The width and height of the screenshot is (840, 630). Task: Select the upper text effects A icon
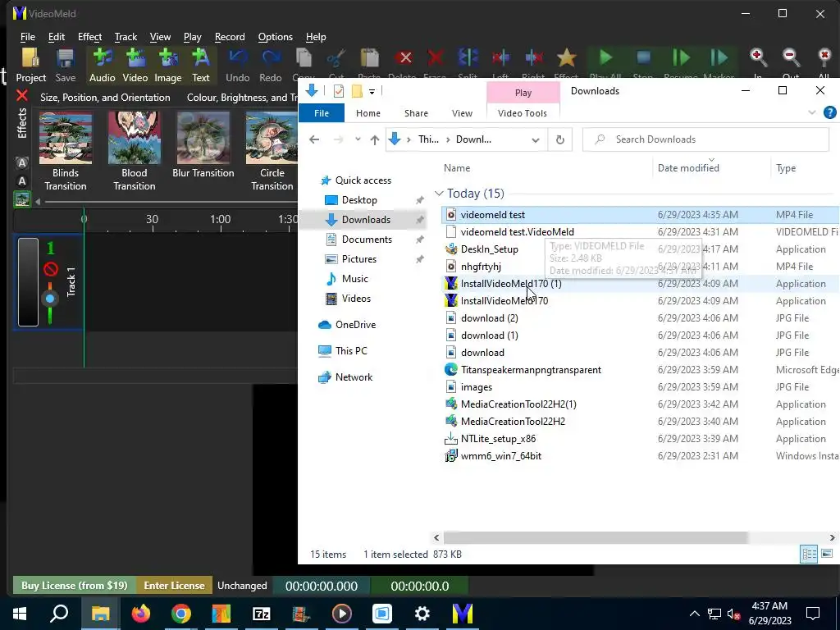[22, 163]
